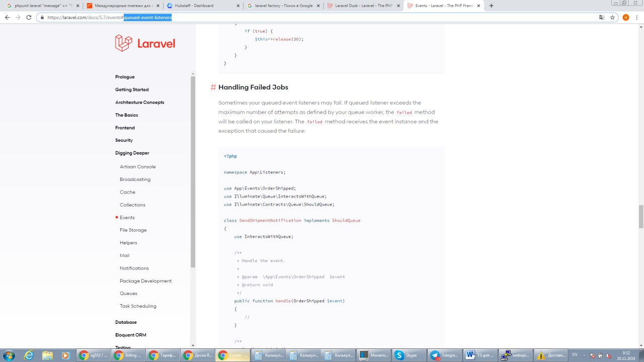This screenshot has width=644, height=362.
Task: Open the Queues docs link
Action: [x=128, y=294]
